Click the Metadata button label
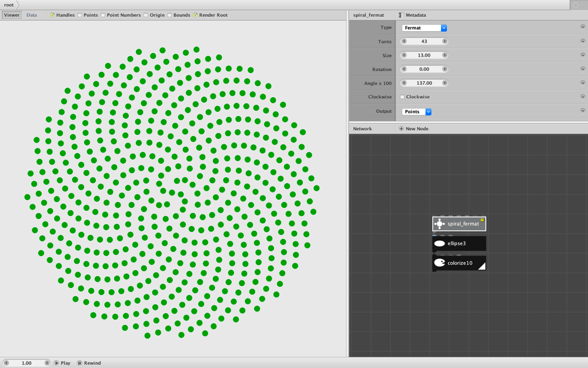588x368 pixels. point(416,15)
